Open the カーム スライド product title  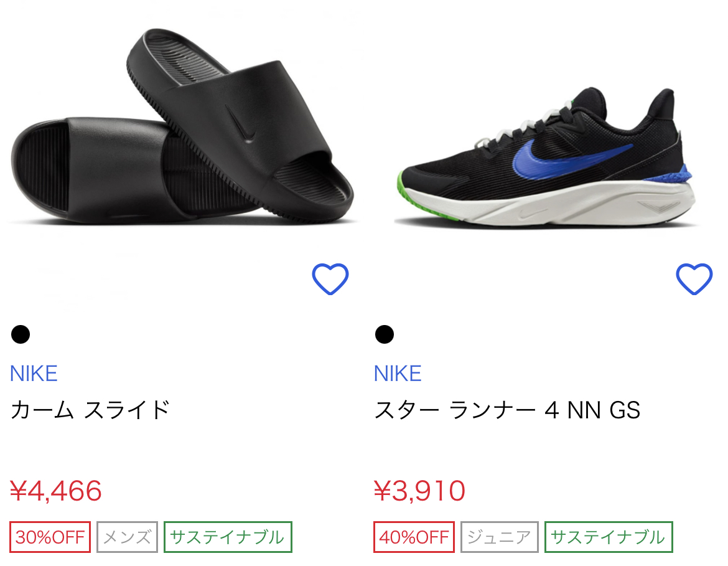point(90,410)
